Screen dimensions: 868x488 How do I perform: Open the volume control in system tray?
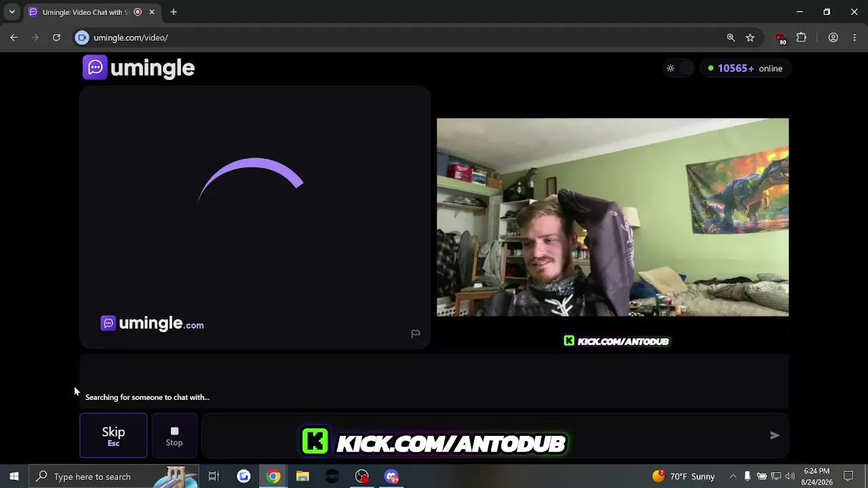pos(790,476)
